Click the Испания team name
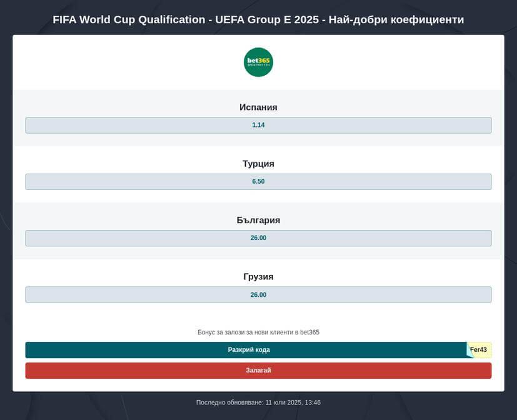 258,107
